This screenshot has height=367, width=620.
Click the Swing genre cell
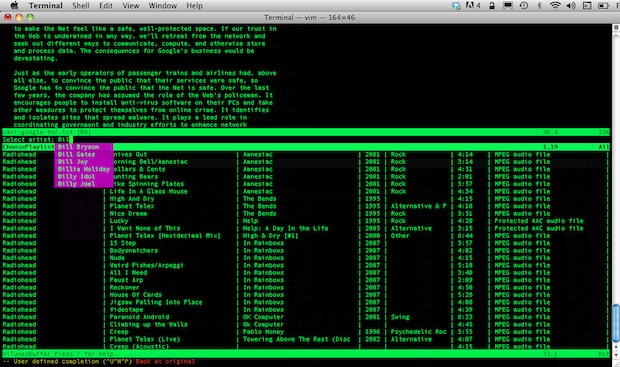(x=400, y=317)
